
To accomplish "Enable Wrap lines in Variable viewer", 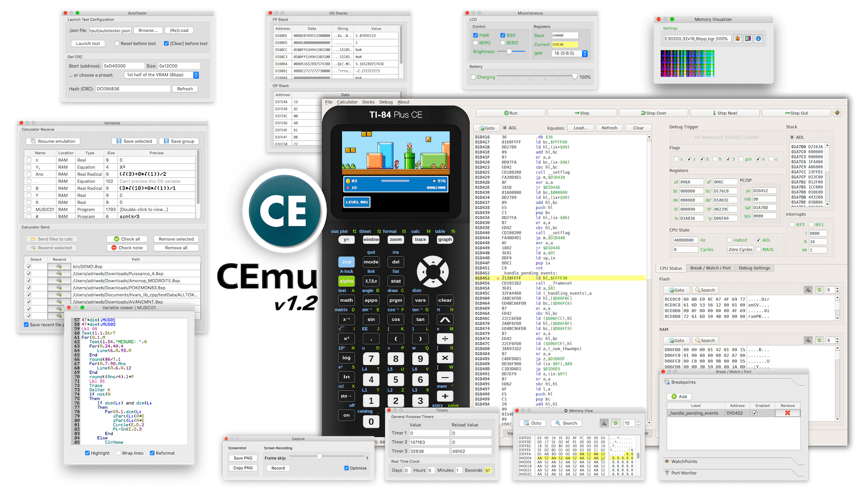I will coord(118,453).
